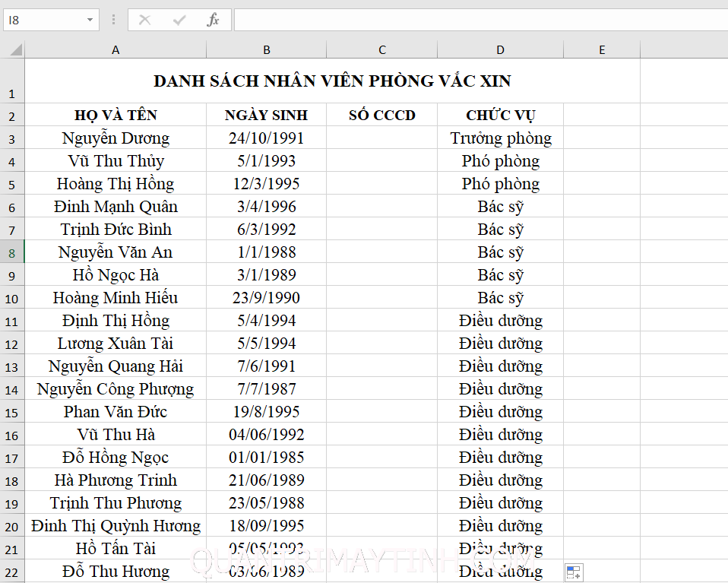Select cell with Hồ Tấn Tài

116,548
